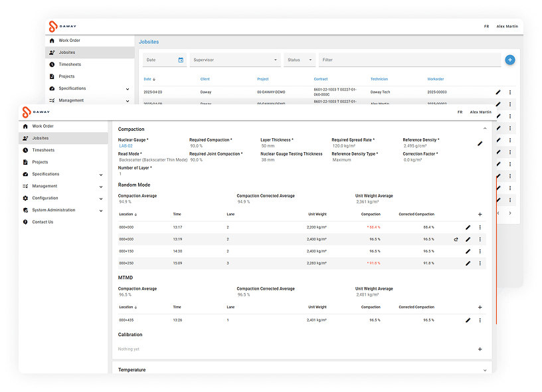Open the Supervisor dropdown filter

[235, 60]
